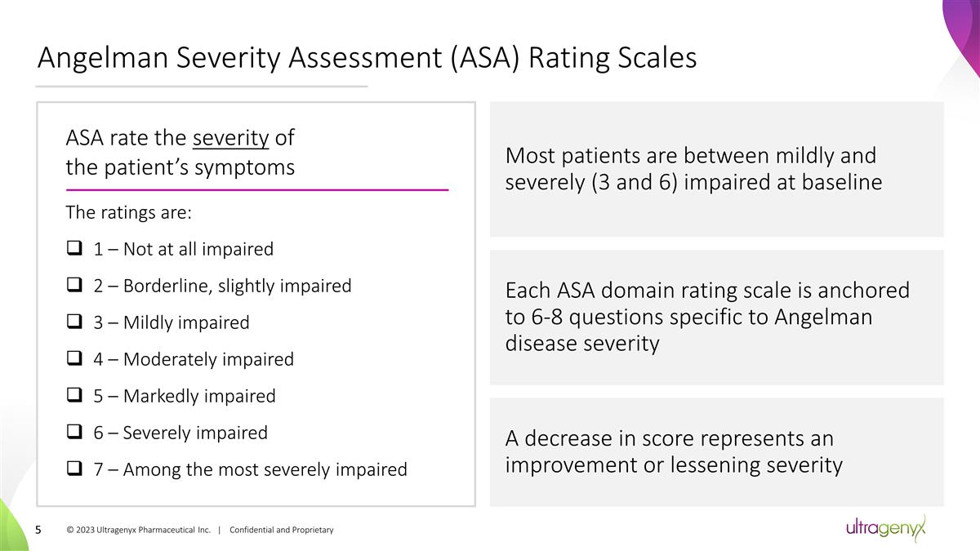Select the '5 – Markedly impaired' checkbox
This screenshot has width=980, height=551.
coord(73,396)
